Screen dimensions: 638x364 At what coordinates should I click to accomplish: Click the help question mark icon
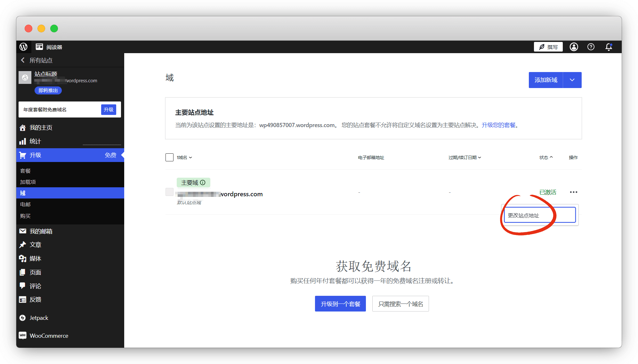591,47
